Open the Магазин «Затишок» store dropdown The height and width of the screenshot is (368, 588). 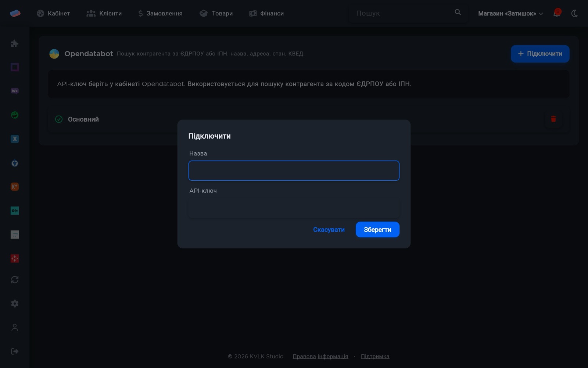click(x=510, y=13)
